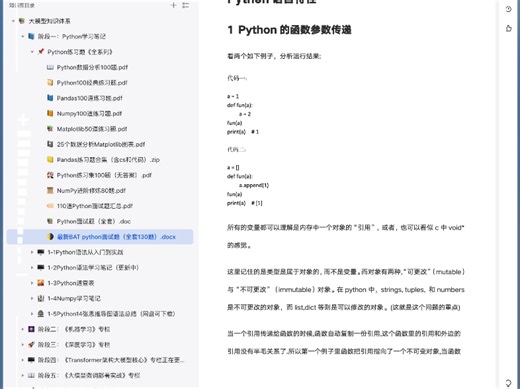The image size is (520, 389).
Task: Expand 阶段二:《机器学习》专栏
Action: coord(22,329)
